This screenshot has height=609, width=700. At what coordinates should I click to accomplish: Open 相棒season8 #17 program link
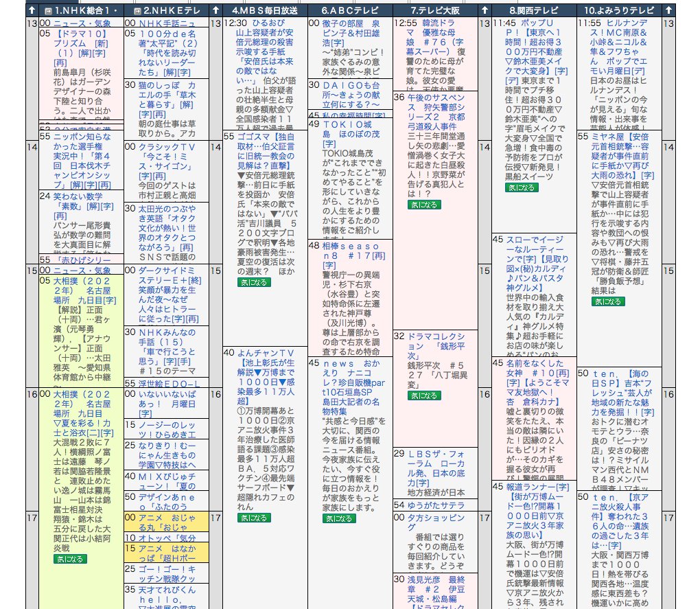tap(353, 256)
